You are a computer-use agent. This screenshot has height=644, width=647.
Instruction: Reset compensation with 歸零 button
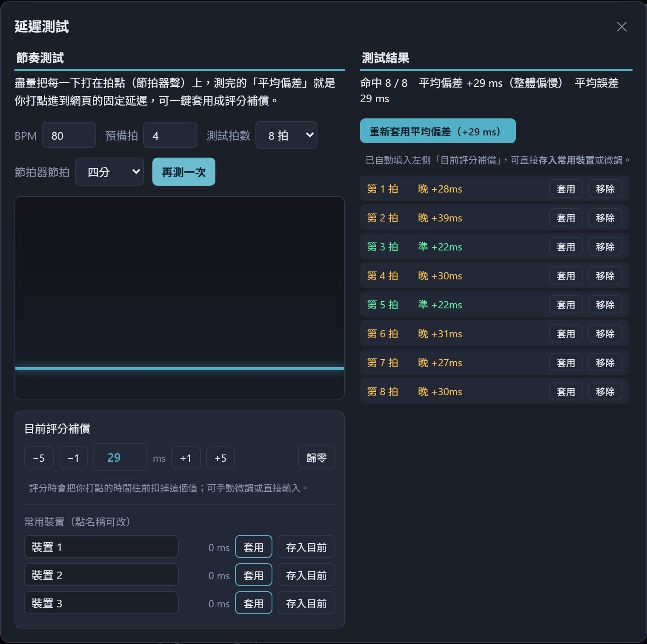click(x=317, y=457)
